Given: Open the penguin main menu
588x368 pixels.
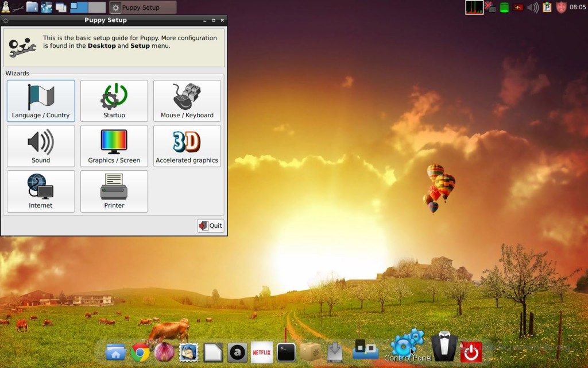Looking at the screenshot, I should click(6, 7).
